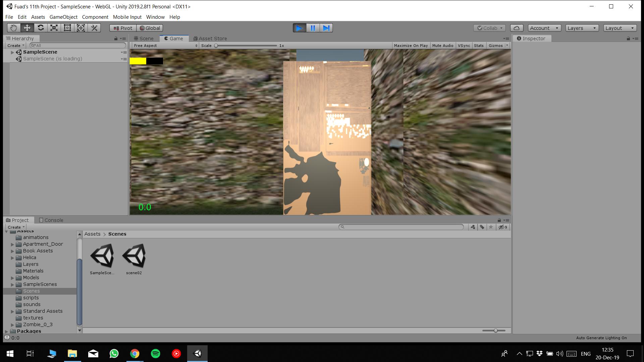Viewport: 644px width, 362px height.
Task: Toggle the Stats overlay button
Action: (479, 46)
